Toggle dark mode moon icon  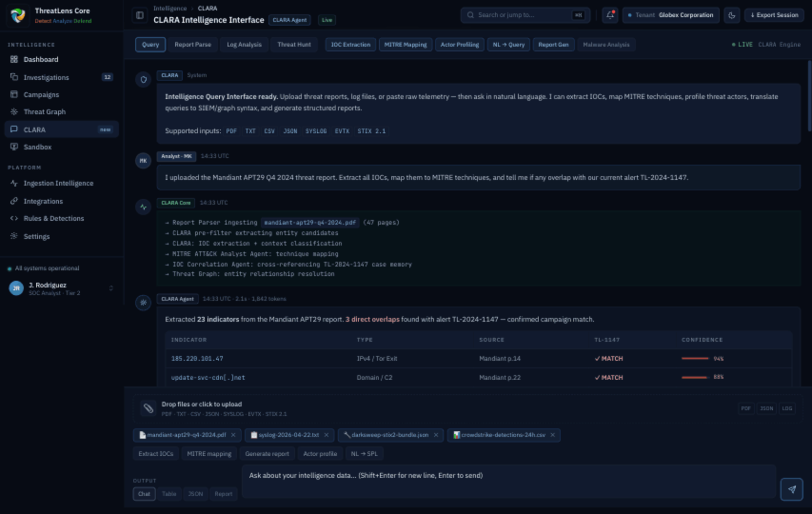point(732,15)
